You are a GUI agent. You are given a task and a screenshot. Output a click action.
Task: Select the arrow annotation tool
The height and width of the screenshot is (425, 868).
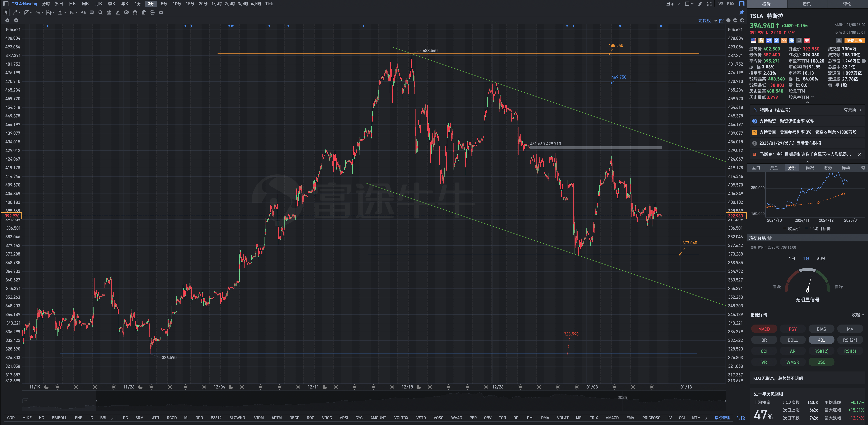(72, 12)
